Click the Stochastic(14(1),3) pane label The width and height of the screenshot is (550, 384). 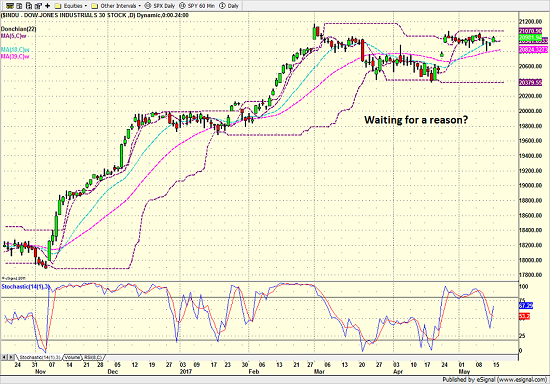(25, 287)
